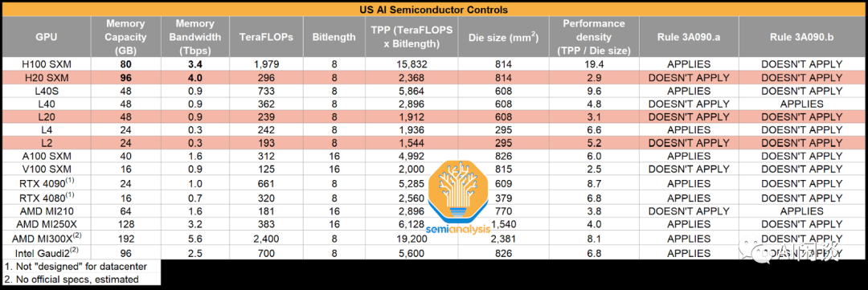
Task: Select the Performance density column header
Action: (594, 37)
